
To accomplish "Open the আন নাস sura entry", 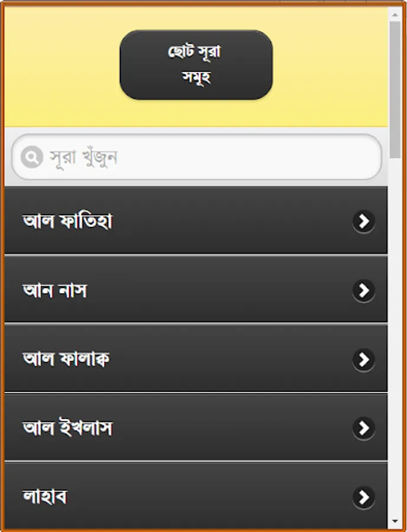I will pyautogui.click(x=196, y=290).
